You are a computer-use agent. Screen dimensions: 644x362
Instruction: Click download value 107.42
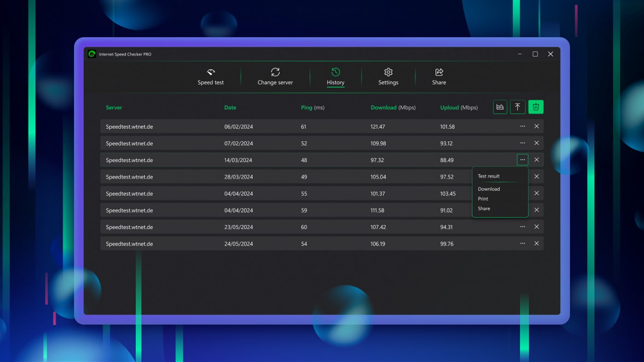(x=378, y=227)
